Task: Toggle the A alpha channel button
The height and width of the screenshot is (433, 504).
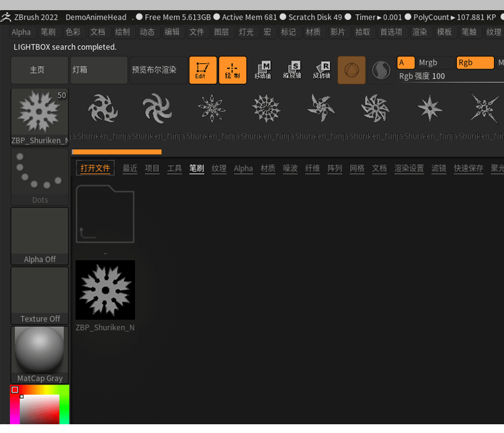Action: [x=406, y=63]
